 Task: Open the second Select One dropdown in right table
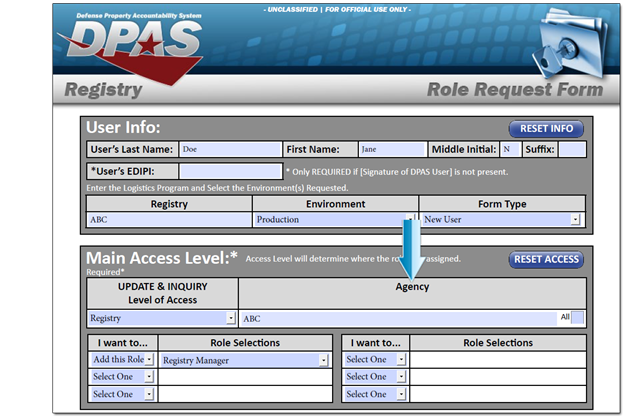pyautogui.click(x=375, y=376)
